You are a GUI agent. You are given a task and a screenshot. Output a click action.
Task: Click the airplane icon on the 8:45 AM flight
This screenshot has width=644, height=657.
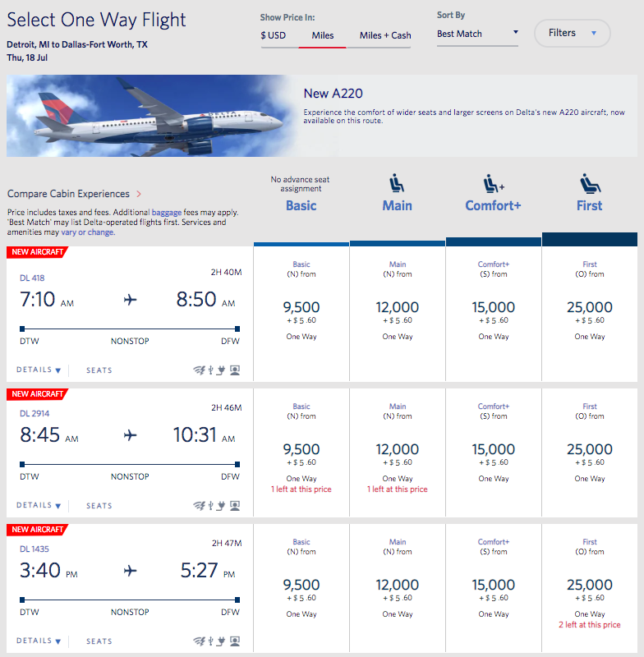(130, 434)
